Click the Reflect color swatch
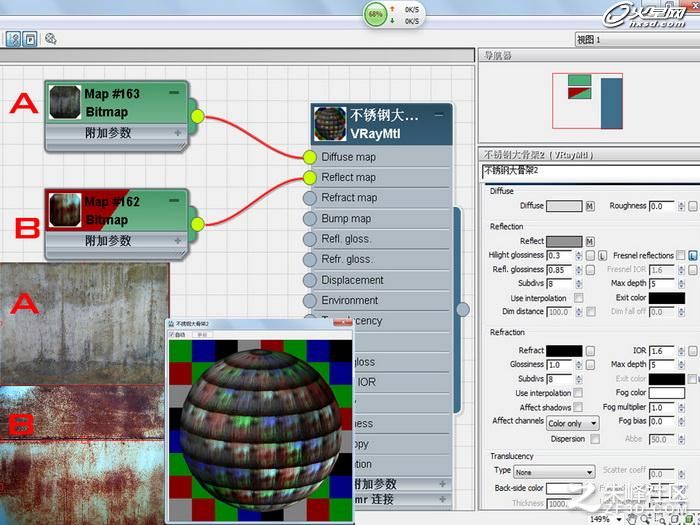The width and height of the screenshot is (700, 525). pos(564,242)
